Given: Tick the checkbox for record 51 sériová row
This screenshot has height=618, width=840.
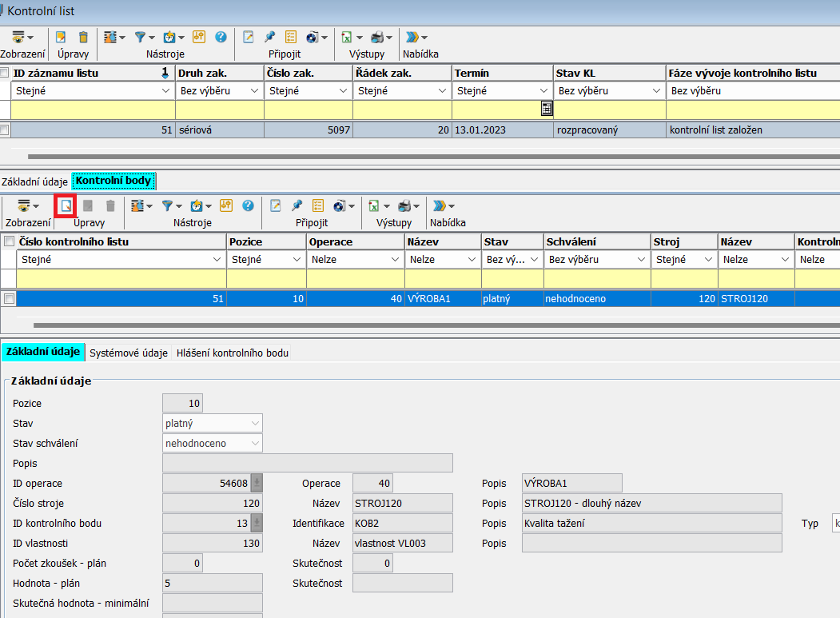Looking at the screenshot, I should pyautogui.click(x=6, y=130).
